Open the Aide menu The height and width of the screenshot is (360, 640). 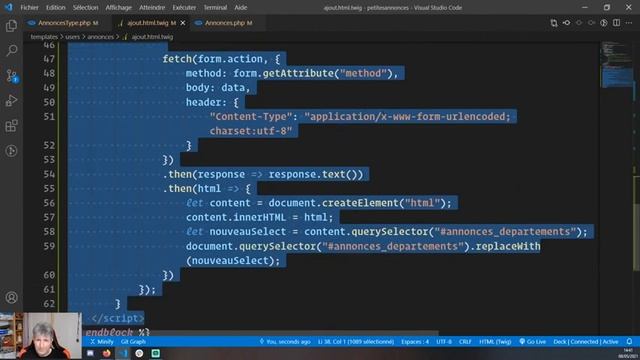[x=240, y=7]
